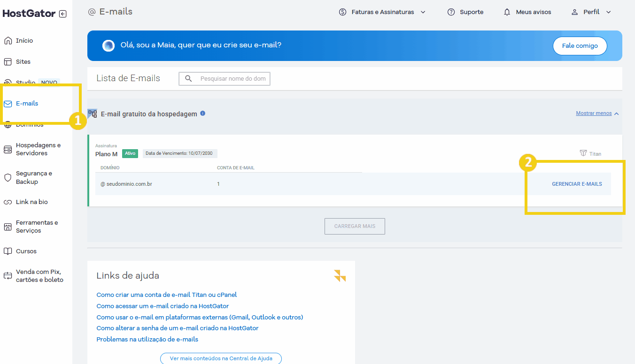Open Início in the sidebar
This screenshot has width=635, height=364.
[x=24, y=40]
